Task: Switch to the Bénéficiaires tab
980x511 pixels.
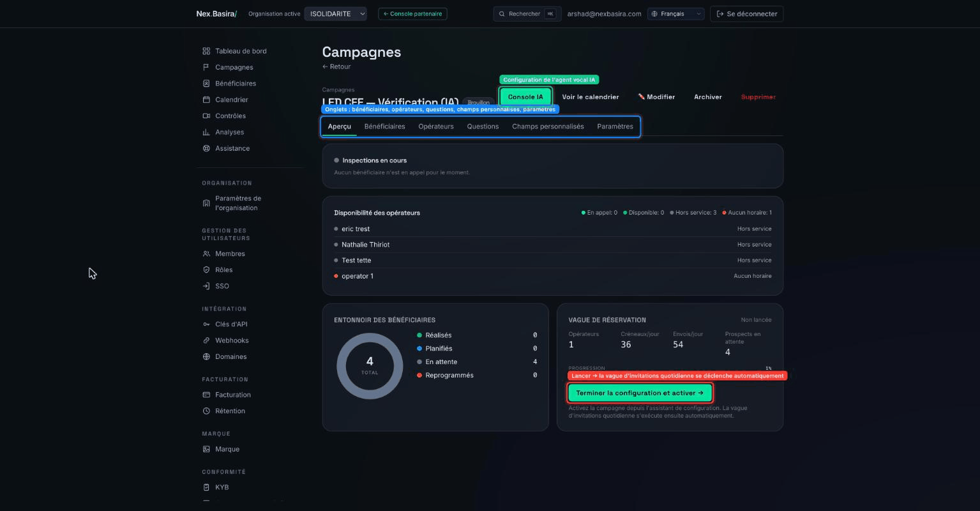Action: [x=384, y=126]
